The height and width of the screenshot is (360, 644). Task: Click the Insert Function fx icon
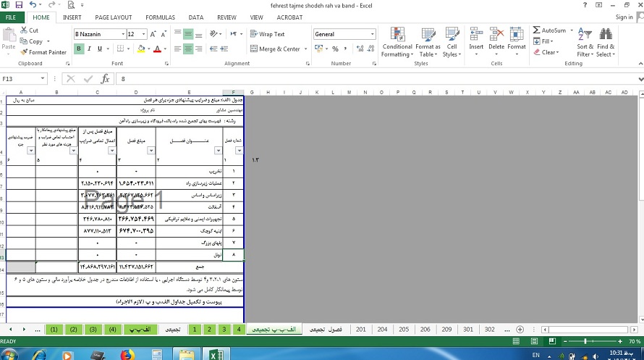click(x=105, y=79)
